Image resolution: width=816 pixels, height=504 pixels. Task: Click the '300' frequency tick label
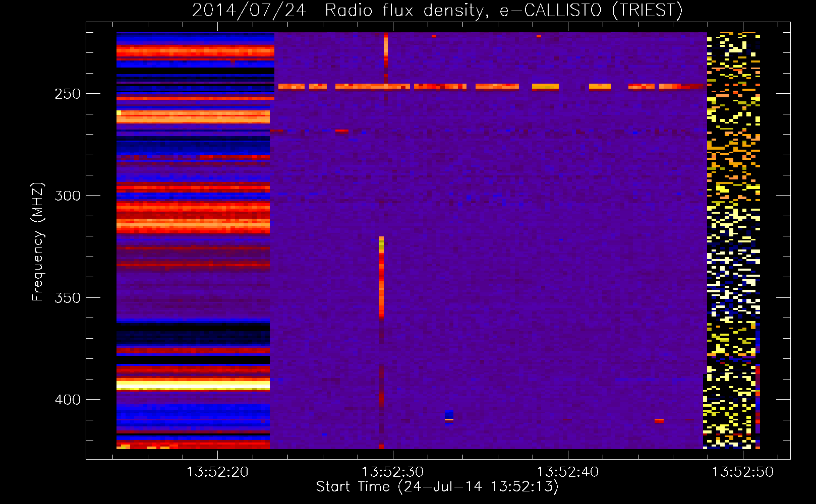68,196
